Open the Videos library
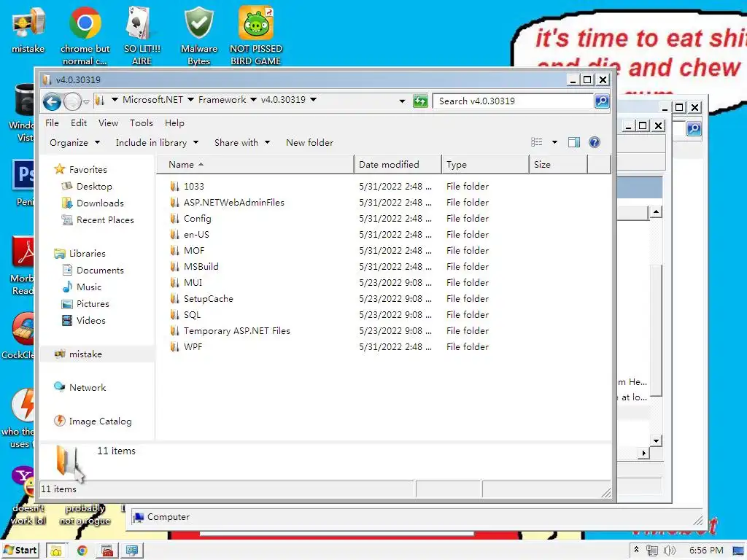Screen dimensions: 747x560 90,321
